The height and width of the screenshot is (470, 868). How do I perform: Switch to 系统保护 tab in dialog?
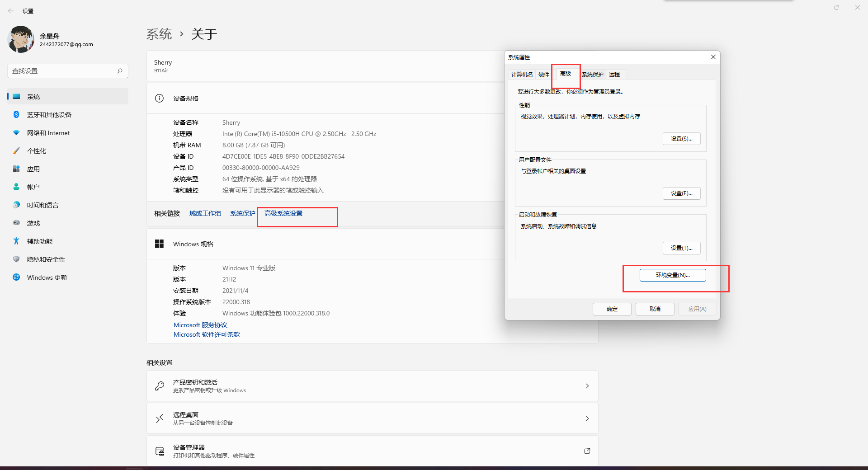(593, 75)
